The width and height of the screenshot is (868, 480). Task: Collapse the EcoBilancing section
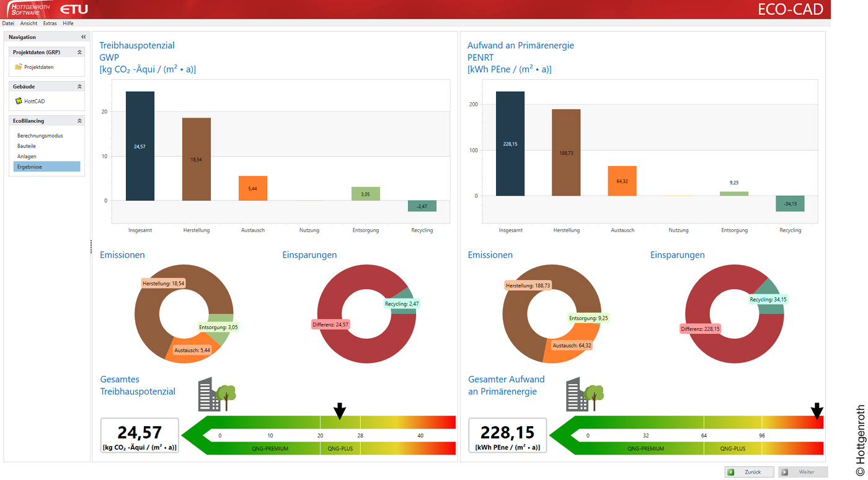pos(79,121)
